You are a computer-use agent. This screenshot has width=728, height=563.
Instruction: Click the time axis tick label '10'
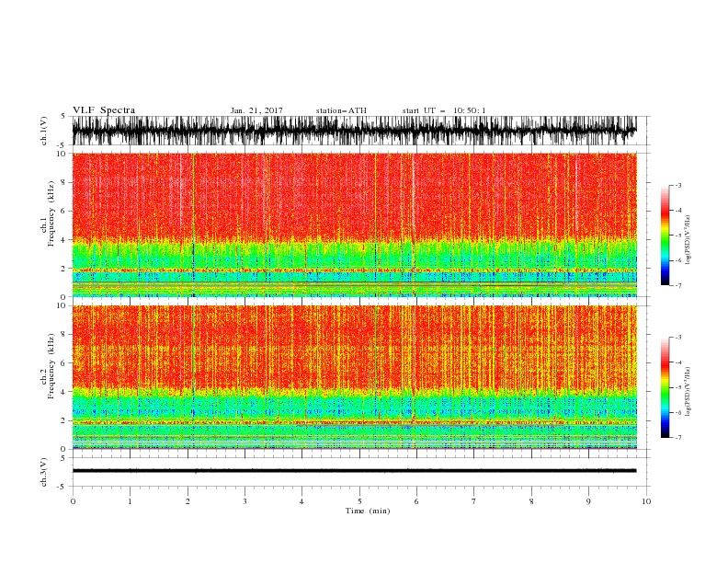pyautogui.click(x=646, y=501)
